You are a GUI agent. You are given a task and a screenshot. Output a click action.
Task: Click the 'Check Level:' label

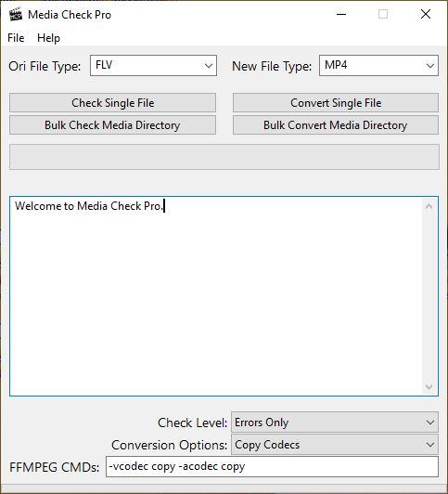click(x=192, y=422)
